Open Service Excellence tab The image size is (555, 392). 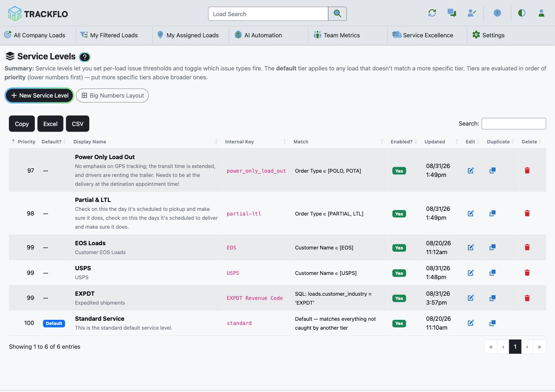click(x=423, y=35)
